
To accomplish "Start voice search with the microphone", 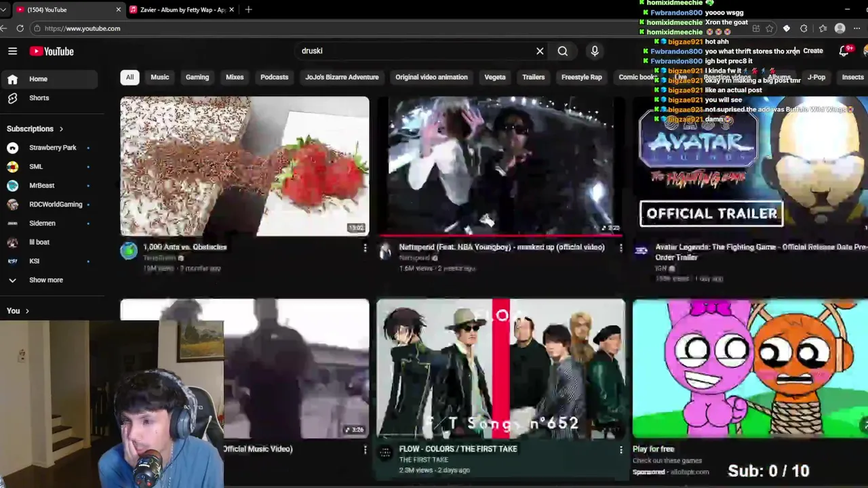I will pos(595,51).
